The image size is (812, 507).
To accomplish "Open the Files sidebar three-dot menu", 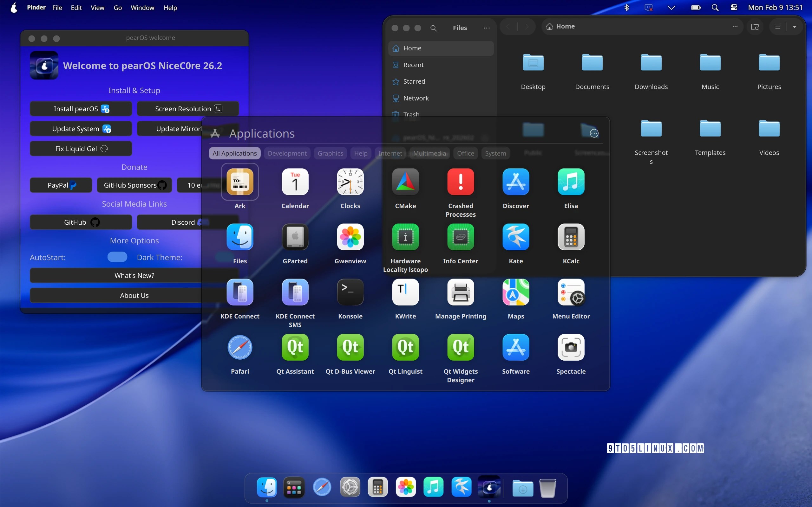I will pyautogui.click(x=487, y=28).
